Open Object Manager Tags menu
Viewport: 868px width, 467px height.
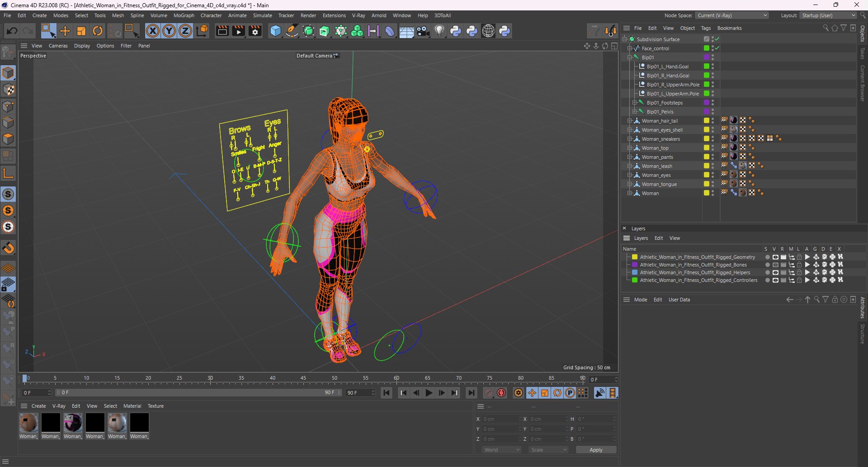click(706, 28)
